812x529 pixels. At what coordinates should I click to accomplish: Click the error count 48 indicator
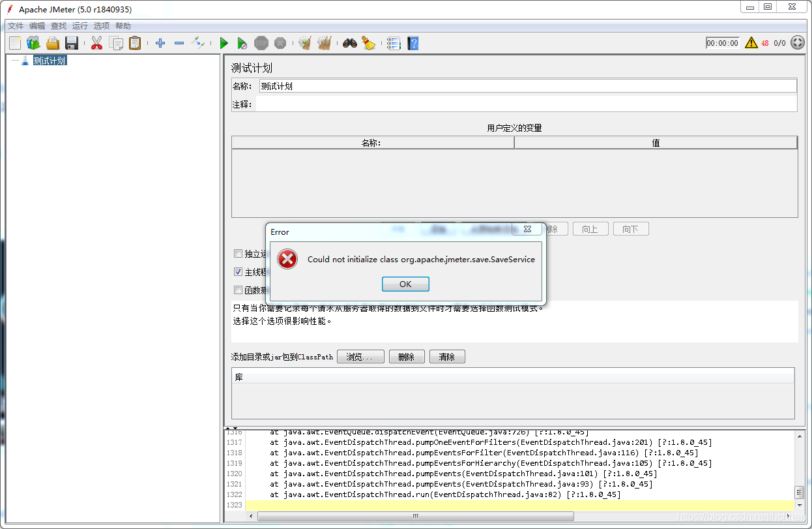pos(765,44)
